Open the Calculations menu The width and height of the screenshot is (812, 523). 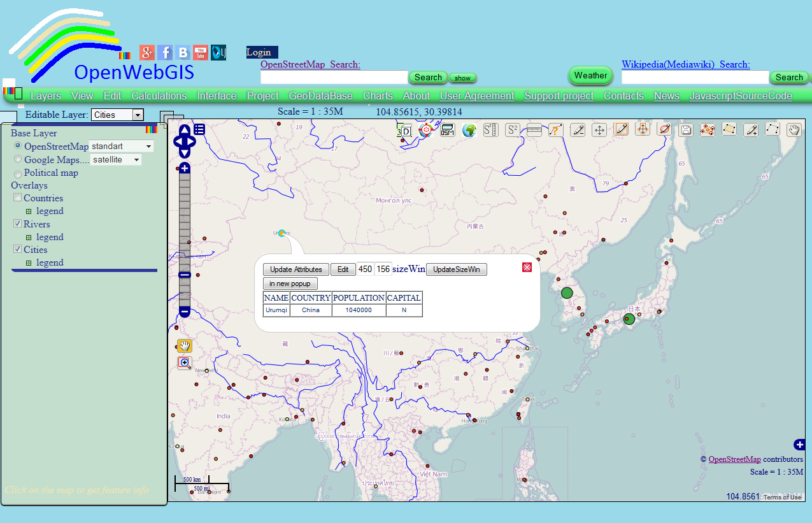point(159,96)
